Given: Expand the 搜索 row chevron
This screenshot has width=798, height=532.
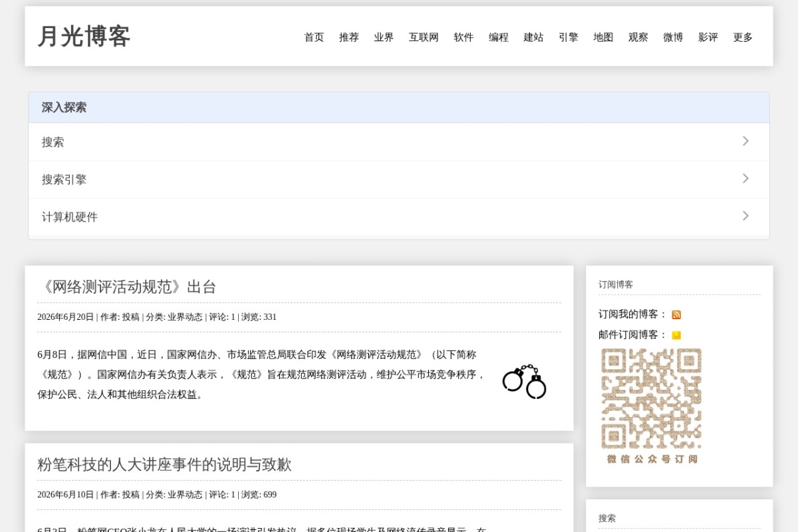Looking at the screenshot, I should 745,141.
